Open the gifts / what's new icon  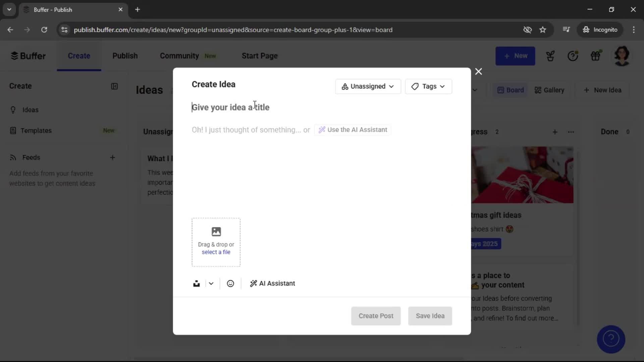[x=596, y=56]
